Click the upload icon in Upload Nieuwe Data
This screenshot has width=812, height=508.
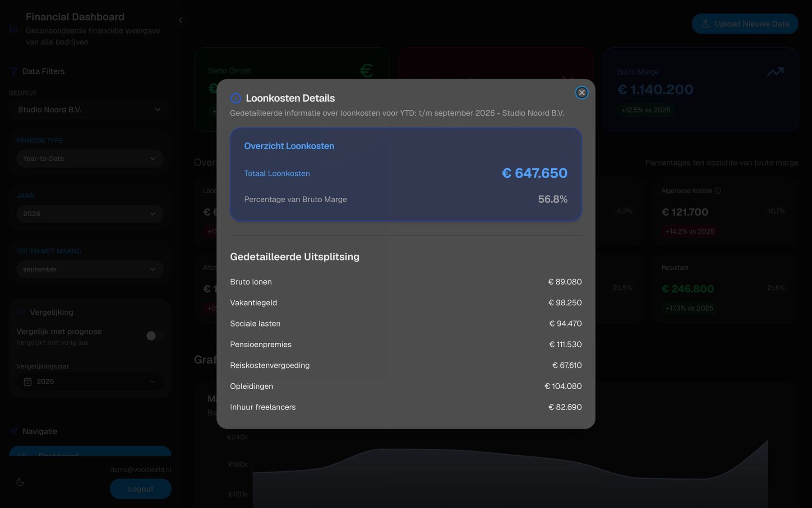pos(706,23)
